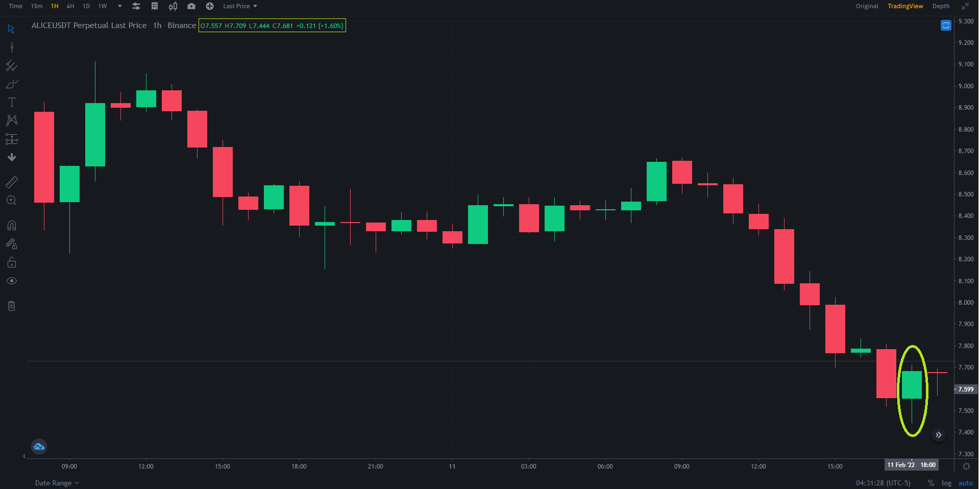Click the OHLC values legend box
The height and width of the screenshot is (489, 980).
point(272,26)
